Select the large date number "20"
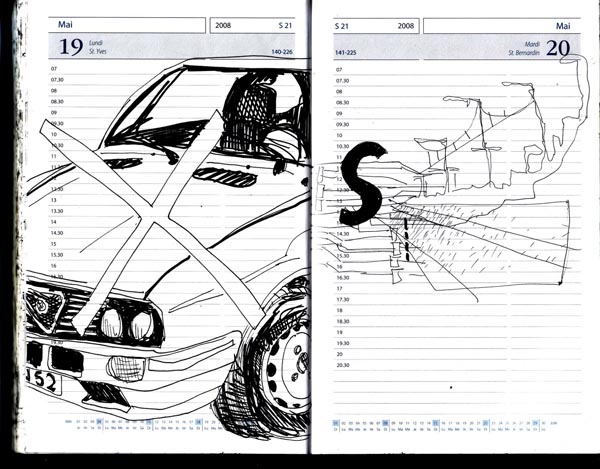 pos(558,48)
